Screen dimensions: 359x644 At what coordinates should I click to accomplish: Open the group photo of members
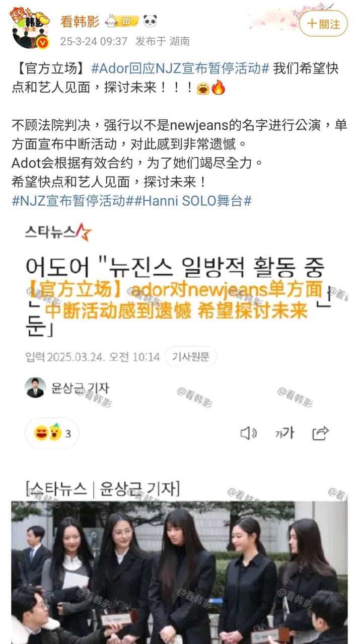coord(179,573)
